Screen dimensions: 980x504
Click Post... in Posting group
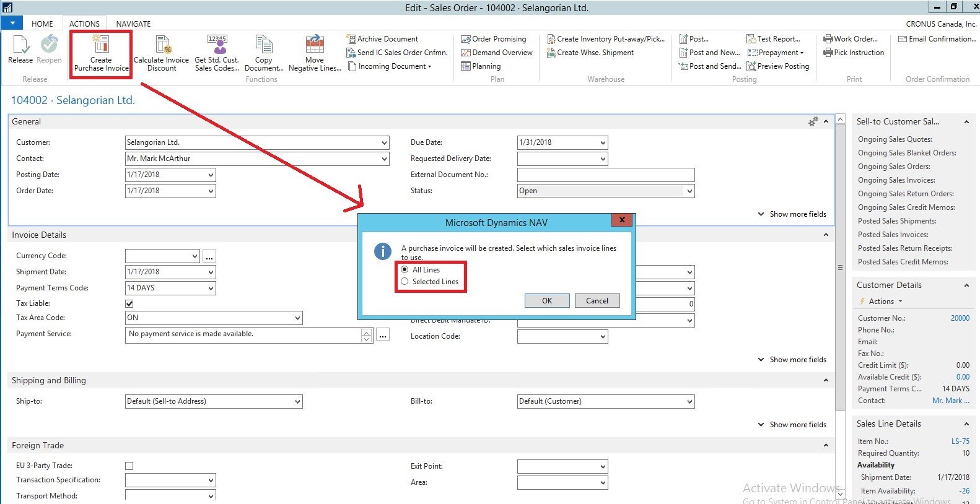(x=694, y=39)
